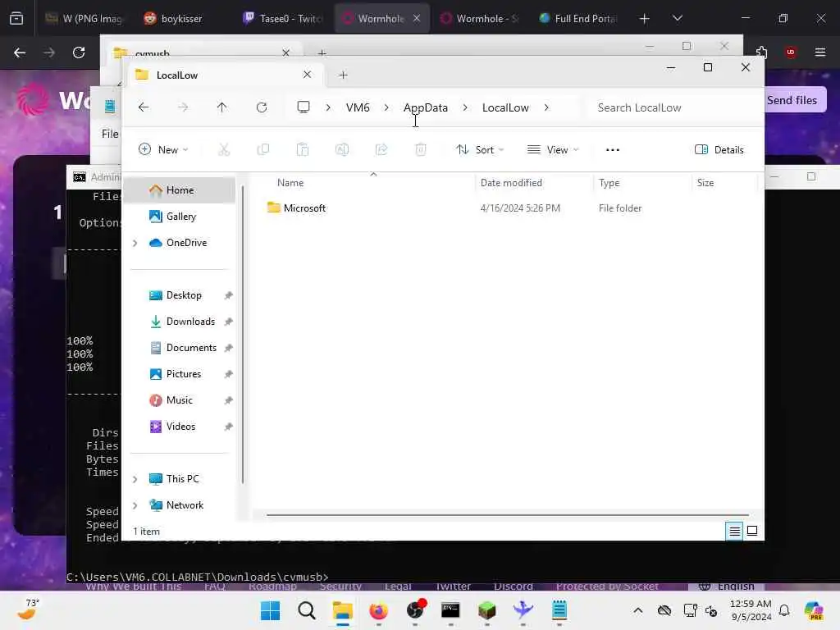Click the Copy toolbar icon
This screenshot has height=630, width=840.
click(x=263, y=149)
